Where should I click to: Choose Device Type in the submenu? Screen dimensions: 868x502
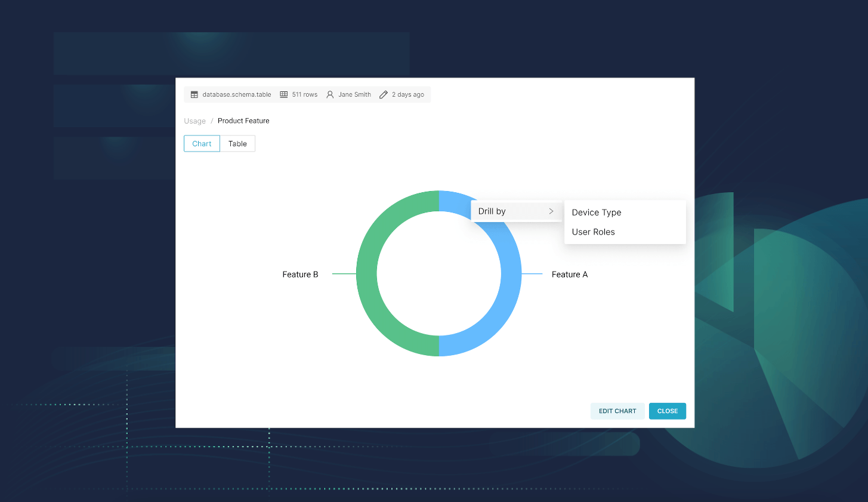597,212
